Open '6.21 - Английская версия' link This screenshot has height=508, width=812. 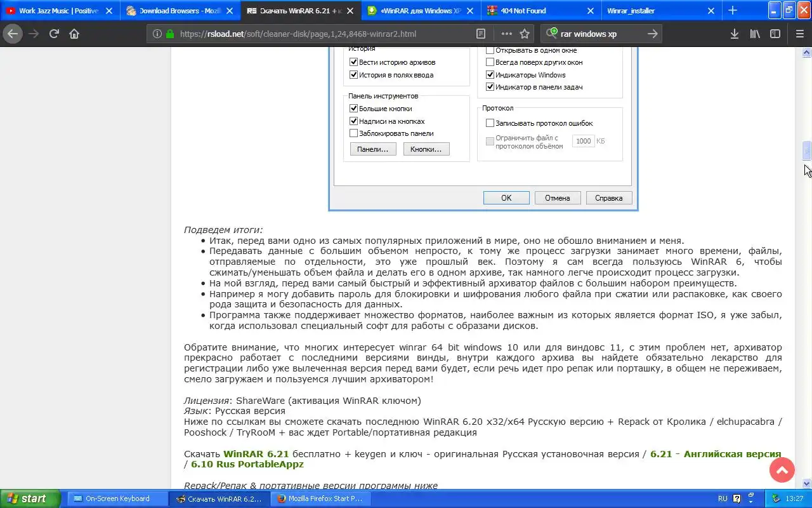click(716, 454)
